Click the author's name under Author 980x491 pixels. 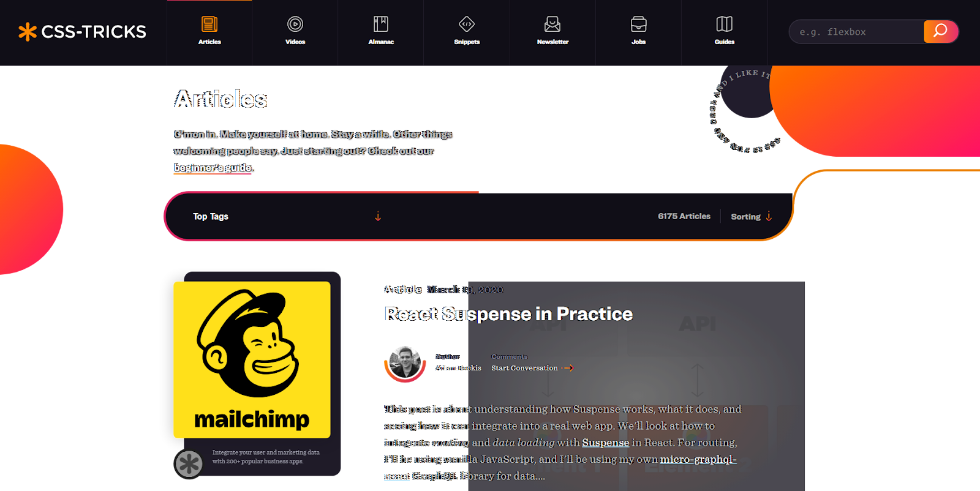pos(458,368)
